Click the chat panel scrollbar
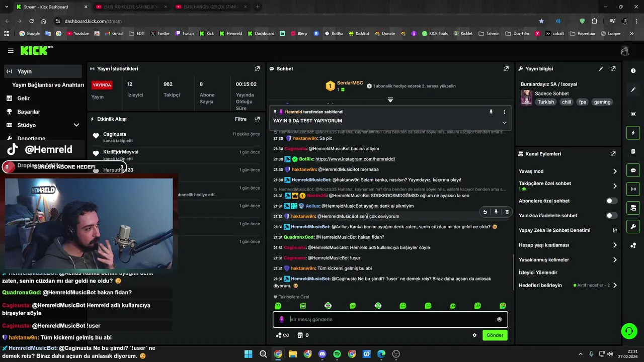 tap(513, 273)
